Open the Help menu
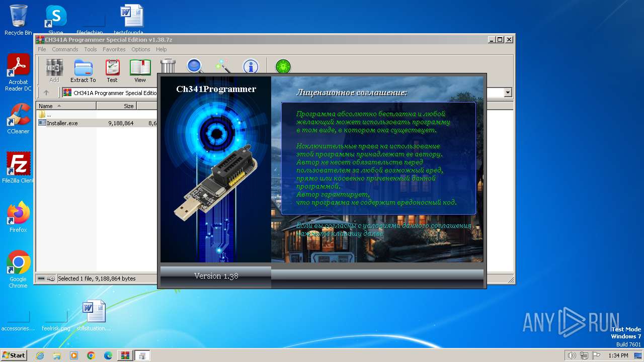This screenshot has height=362, width=644. click(x=162, y=49)
